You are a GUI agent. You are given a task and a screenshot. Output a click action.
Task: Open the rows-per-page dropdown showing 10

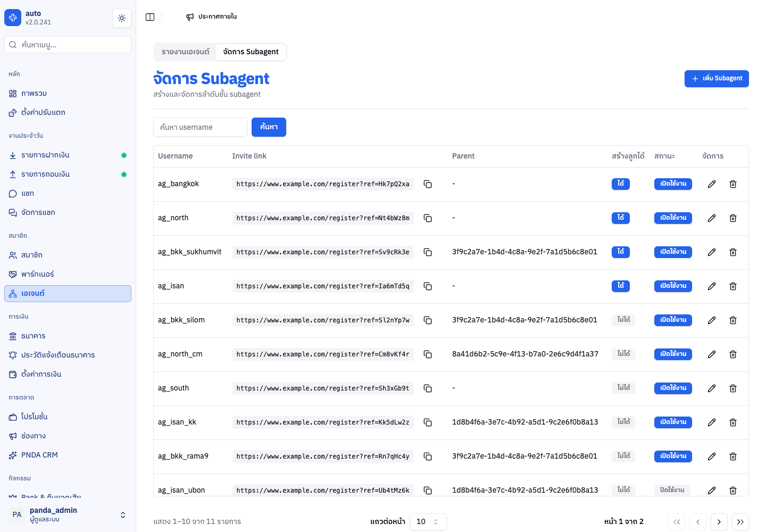(428, 522)
